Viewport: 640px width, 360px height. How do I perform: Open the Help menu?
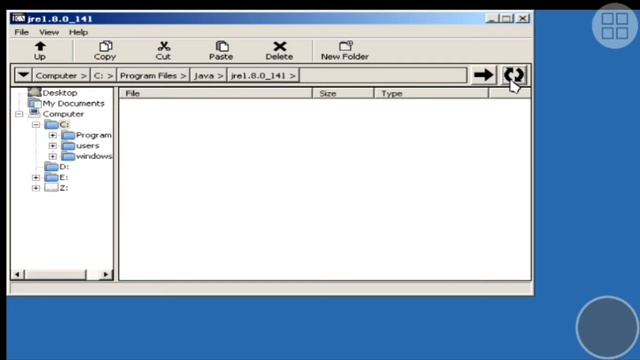(78, 32)
